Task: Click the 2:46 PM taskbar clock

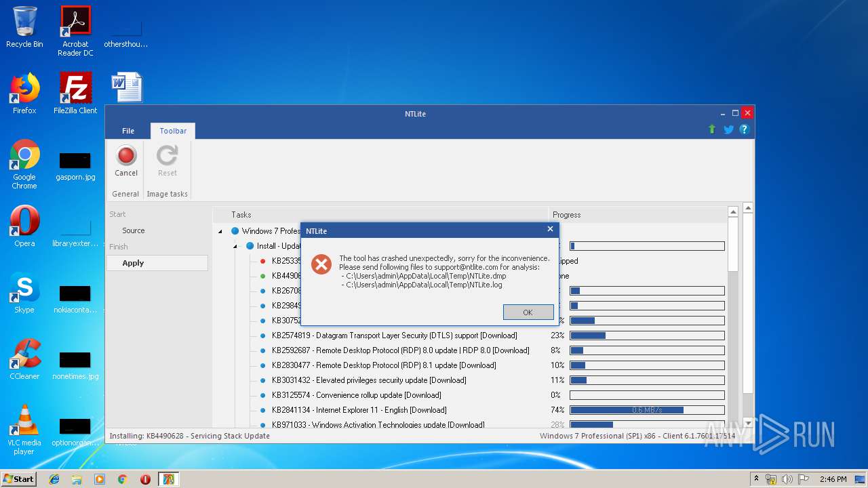Action: click(x=833, y=479)
